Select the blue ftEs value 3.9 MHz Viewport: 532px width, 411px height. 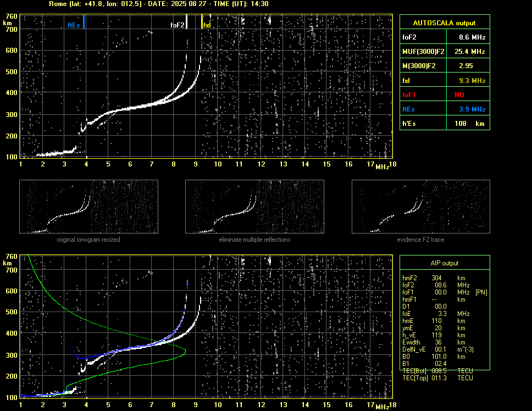point(472,109)
